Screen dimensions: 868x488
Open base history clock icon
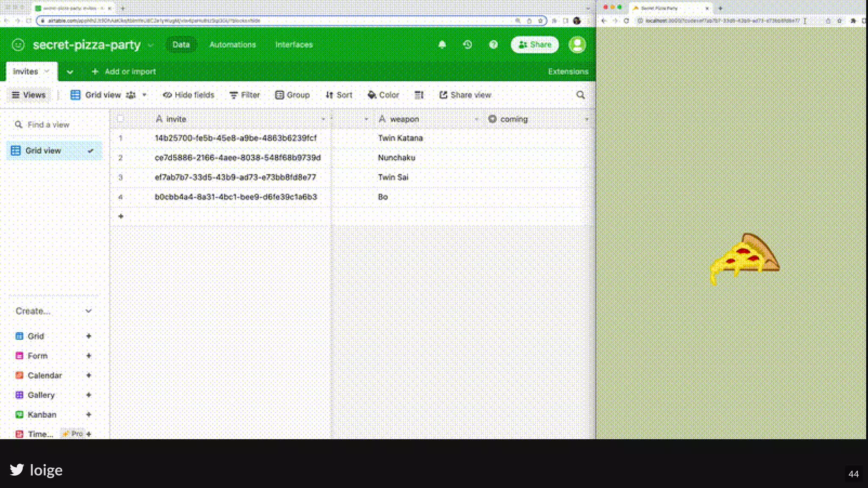click(x=467, y=44)
